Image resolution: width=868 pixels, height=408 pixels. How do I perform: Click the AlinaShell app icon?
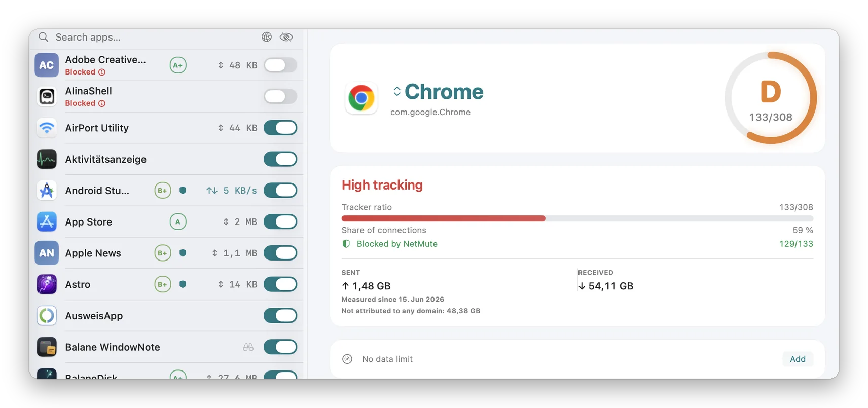[47, 96]
